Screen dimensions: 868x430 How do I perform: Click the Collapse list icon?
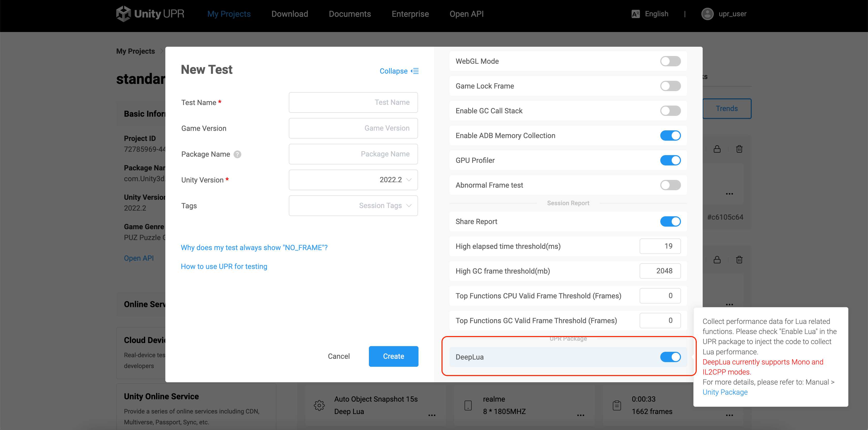tap(415, 71)
